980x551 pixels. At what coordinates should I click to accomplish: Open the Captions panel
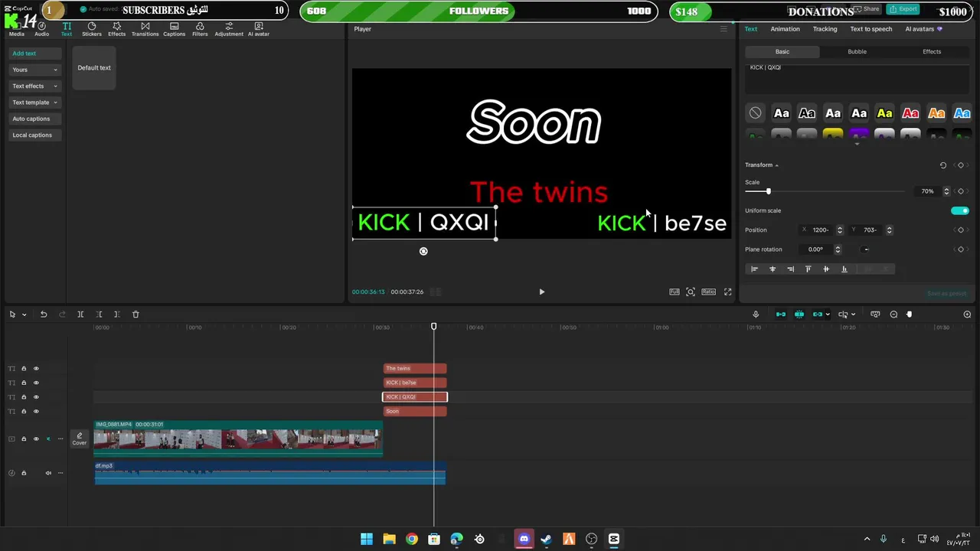[174, 29]
